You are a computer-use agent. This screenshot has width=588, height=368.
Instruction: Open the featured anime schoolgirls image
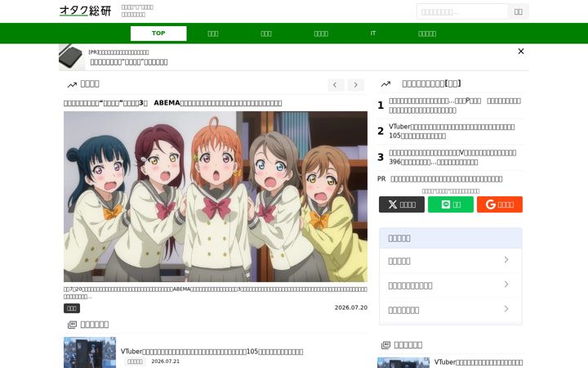pos(216,196)
